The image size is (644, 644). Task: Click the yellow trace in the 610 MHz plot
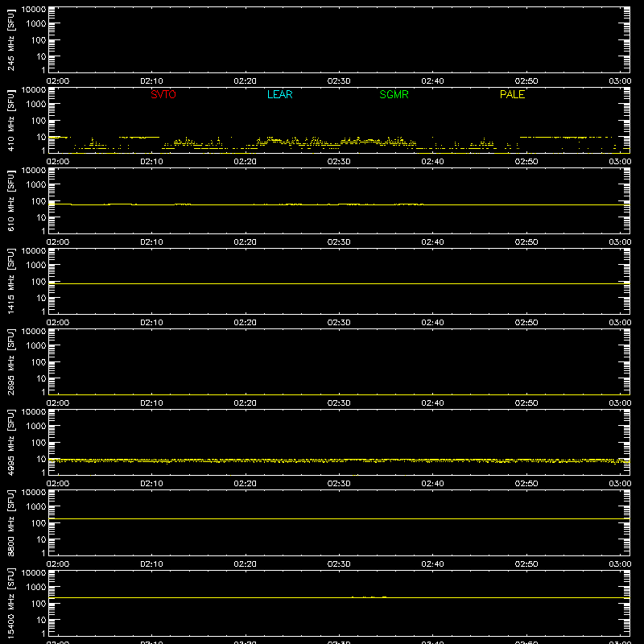click(x=339, y=204)
